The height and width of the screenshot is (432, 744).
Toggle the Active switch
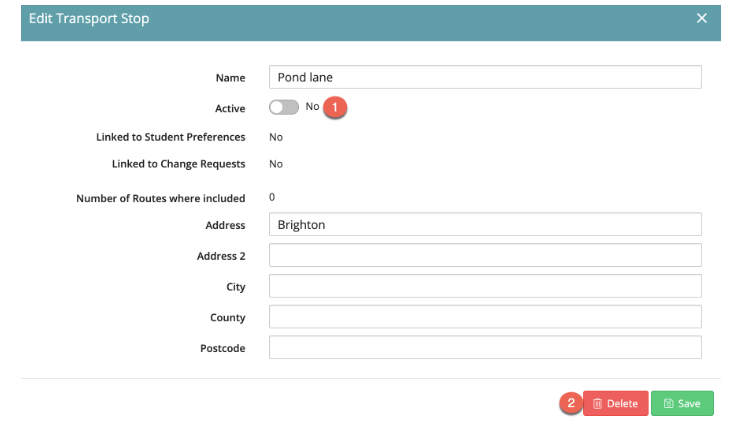(283, 107)
